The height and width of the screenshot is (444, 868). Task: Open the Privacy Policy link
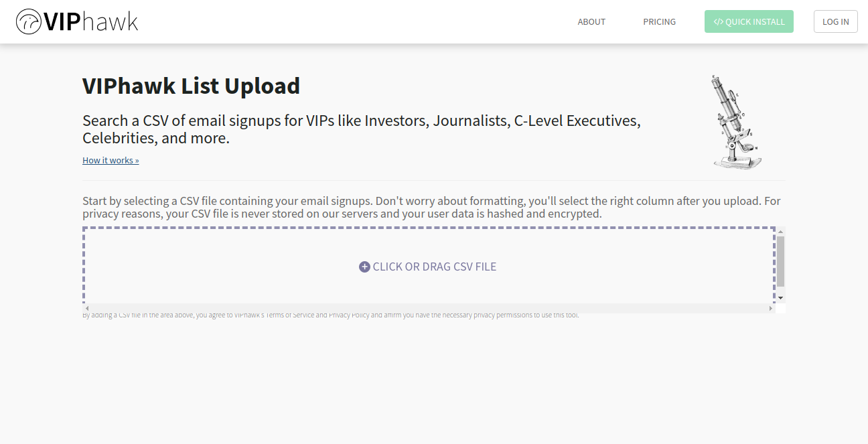(349, 315)
